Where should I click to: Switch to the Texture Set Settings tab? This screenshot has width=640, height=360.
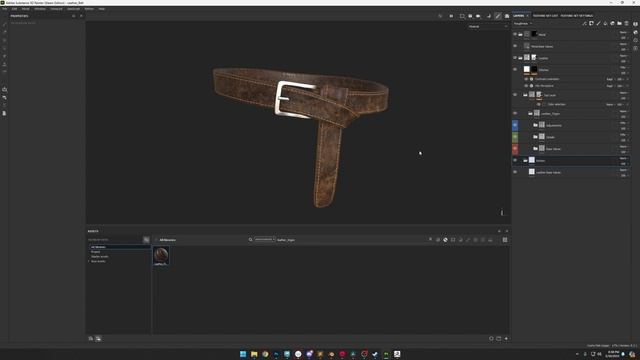point(576,16)
